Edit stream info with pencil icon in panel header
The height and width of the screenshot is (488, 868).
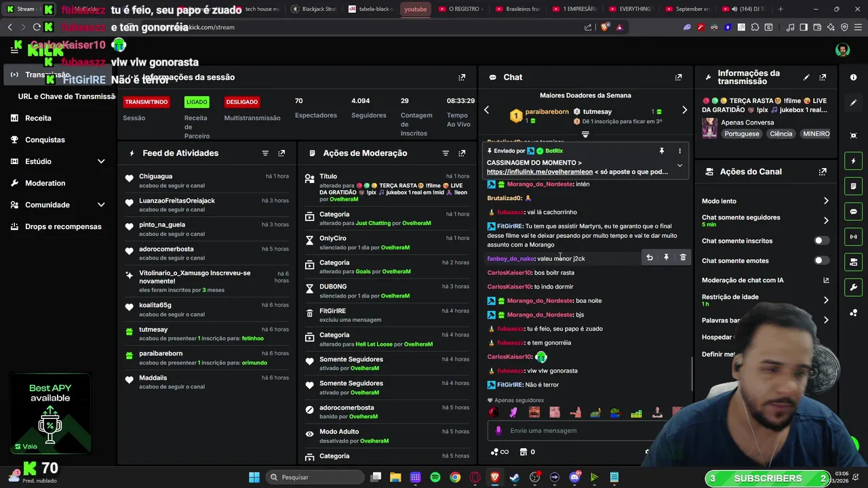pos(806,77)
